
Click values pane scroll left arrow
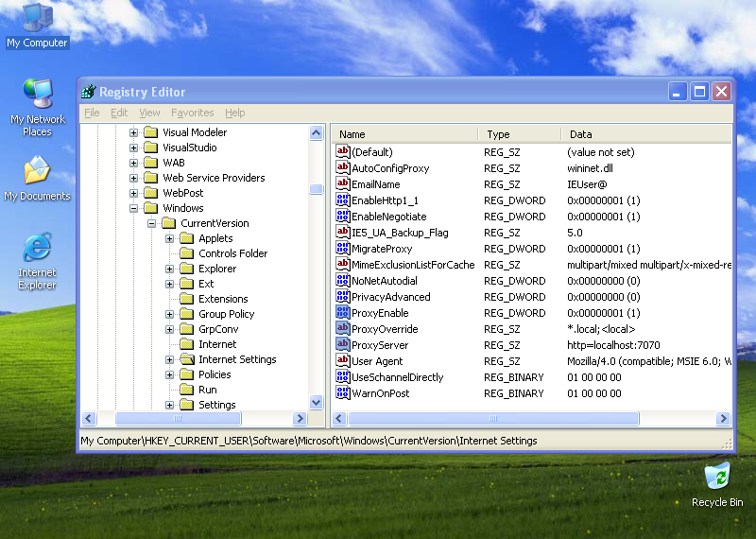(339, 418)
